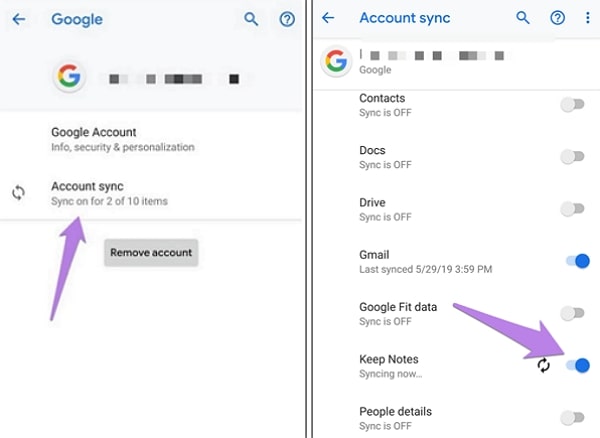Select the Google Fit data label

398,307
